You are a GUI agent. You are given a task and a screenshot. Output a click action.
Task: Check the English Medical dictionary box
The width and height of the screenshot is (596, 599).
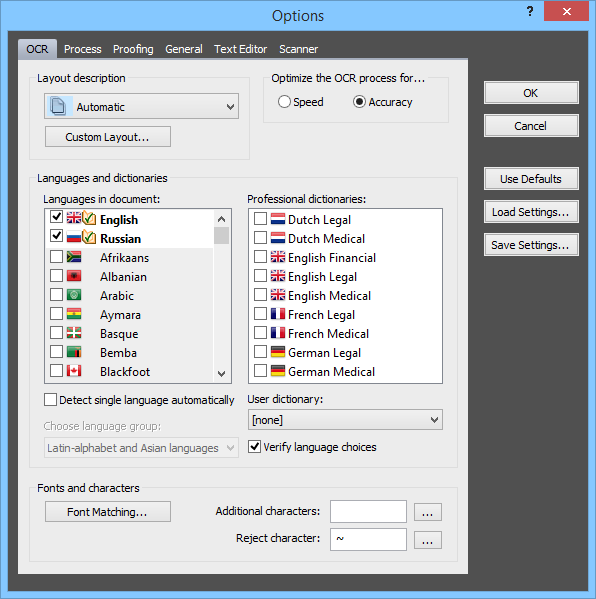tap(260, 295)
